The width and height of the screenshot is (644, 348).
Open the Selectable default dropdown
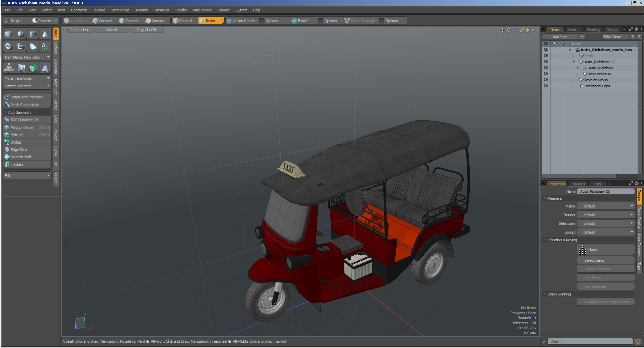point(608,224)
